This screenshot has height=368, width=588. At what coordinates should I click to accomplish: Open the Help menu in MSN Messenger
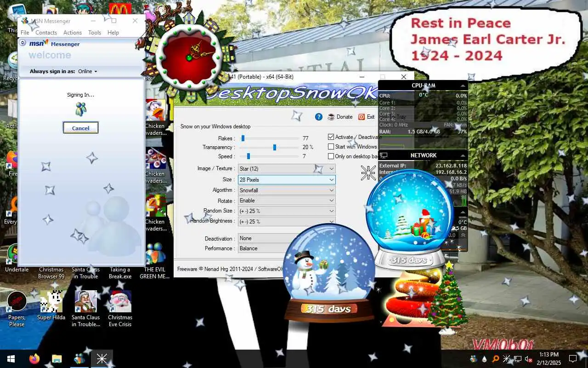113,33
